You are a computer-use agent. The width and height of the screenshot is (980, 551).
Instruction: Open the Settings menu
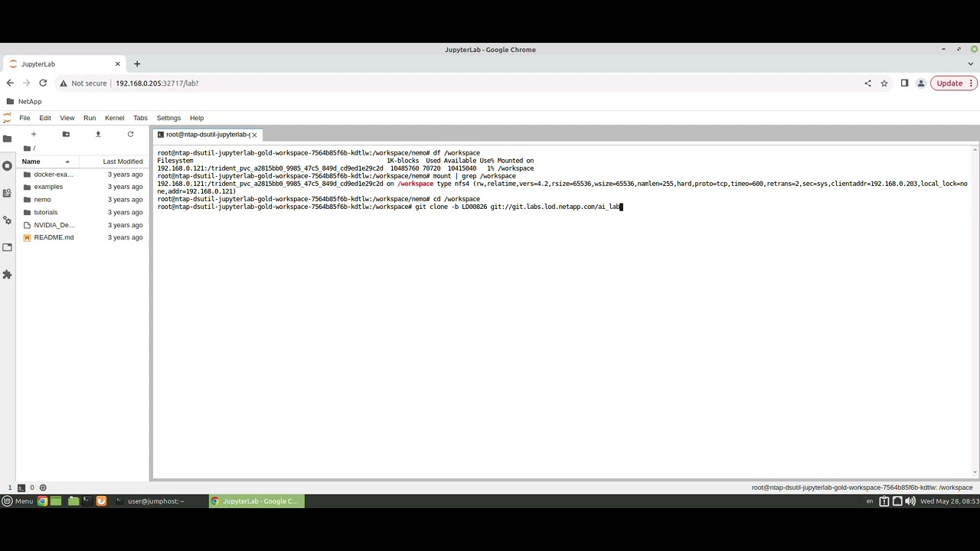[168, 118]
